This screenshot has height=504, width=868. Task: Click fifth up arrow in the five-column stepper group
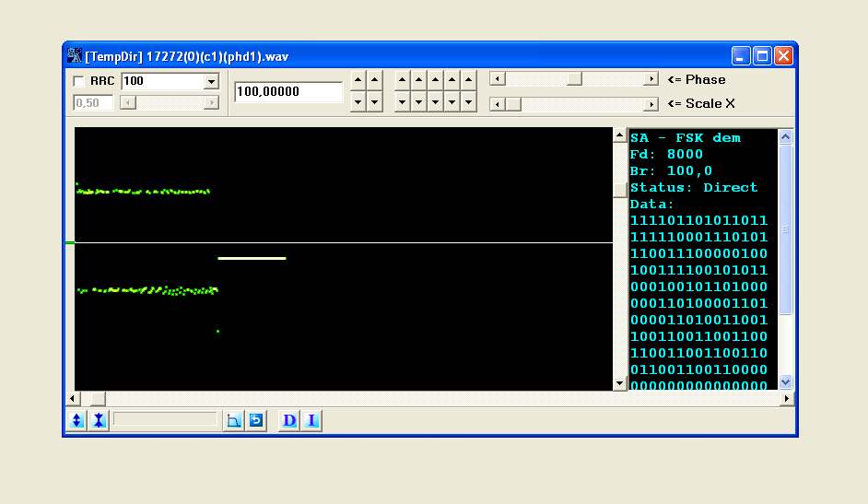click(x=469, y=80)
